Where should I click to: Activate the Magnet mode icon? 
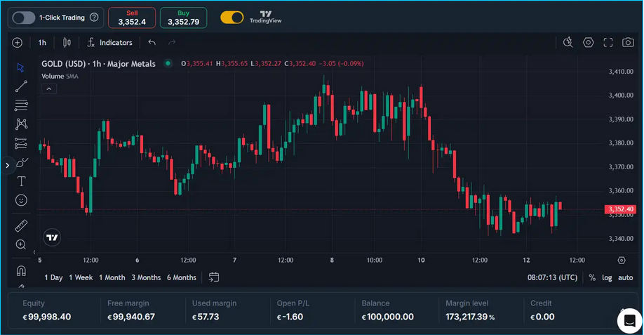(21, 270)
